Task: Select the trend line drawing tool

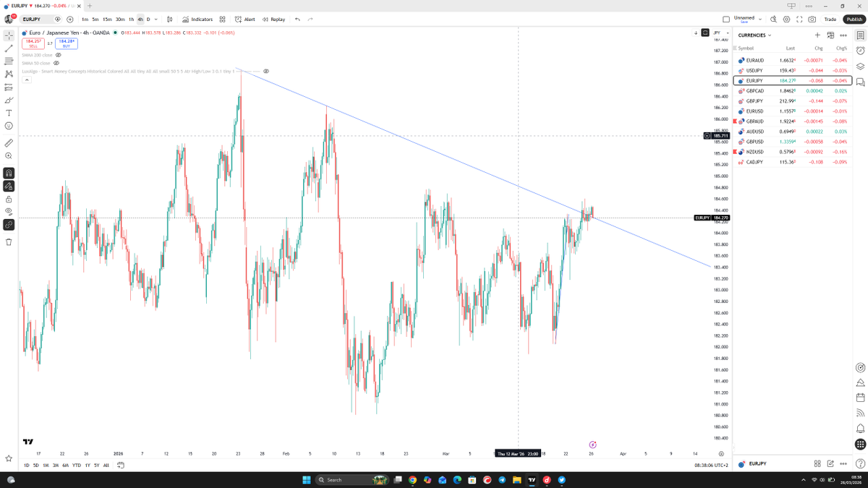Action: coord(9,48)
